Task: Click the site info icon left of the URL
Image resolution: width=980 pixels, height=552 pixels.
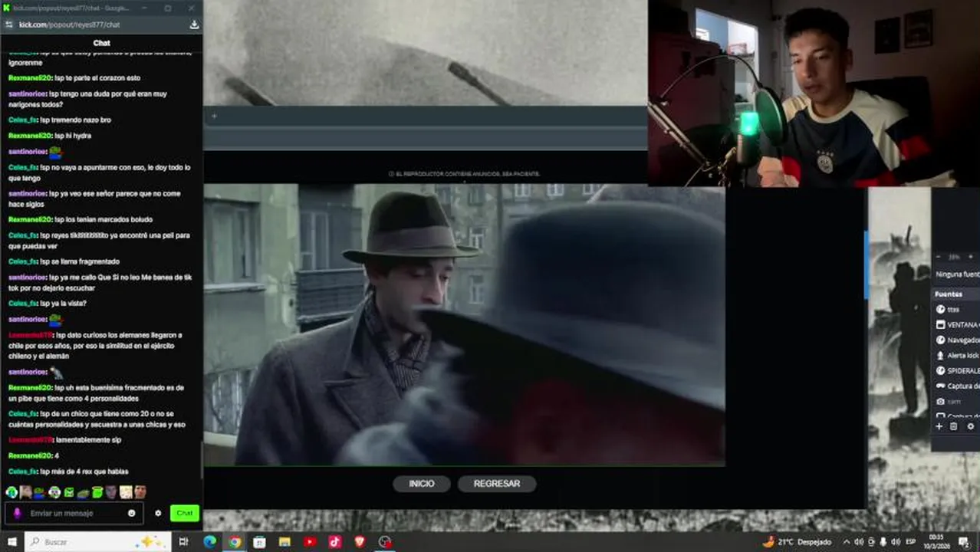Action: point(9,25)
